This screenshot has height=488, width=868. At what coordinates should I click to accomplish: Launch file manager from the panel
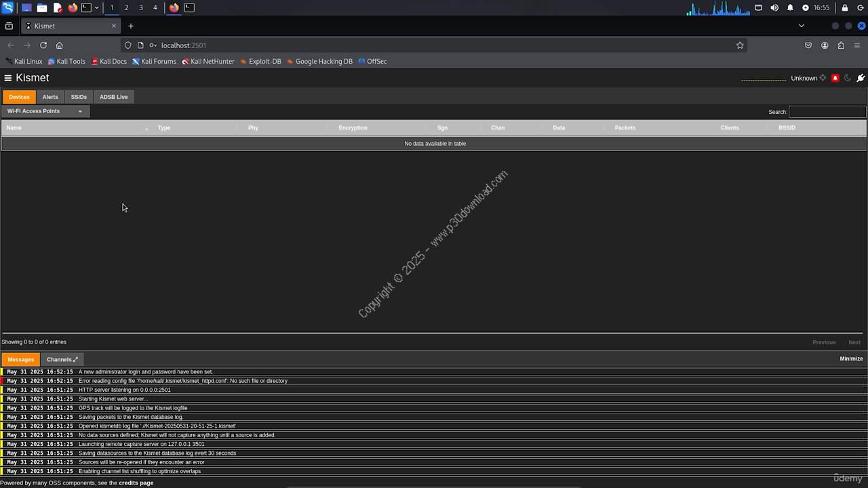pos(41,7)
